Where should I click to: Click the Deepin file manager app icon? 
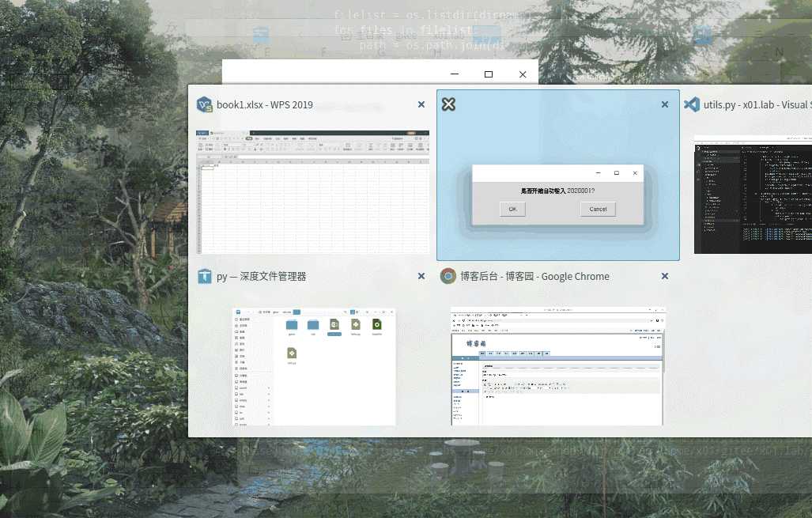(x=205, y=276)
